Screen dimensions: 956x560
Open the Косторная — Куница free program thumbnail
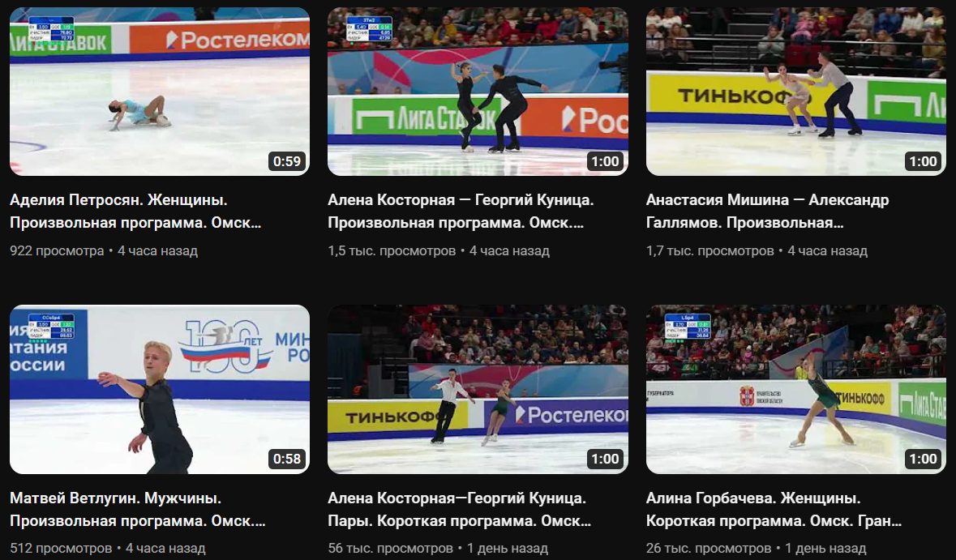pos(478,92)
